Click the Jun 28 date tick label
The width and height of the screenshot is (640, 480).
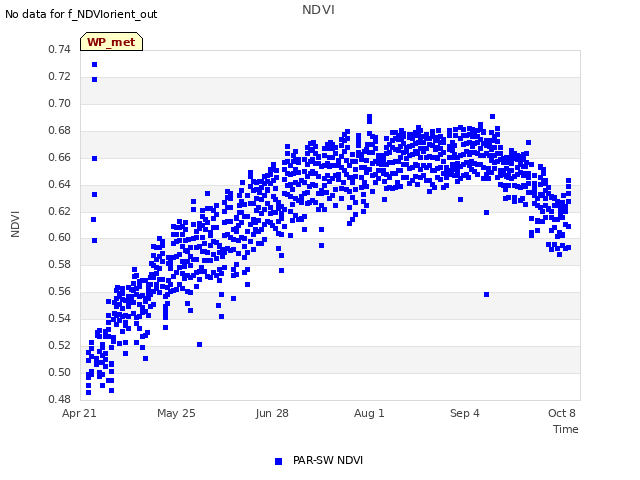(x=272, y=413)
